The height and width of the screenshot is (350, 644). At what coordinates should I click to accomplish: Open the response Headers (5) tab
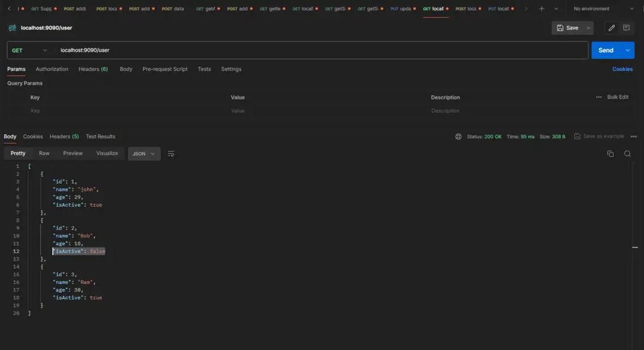click(64, 136)
